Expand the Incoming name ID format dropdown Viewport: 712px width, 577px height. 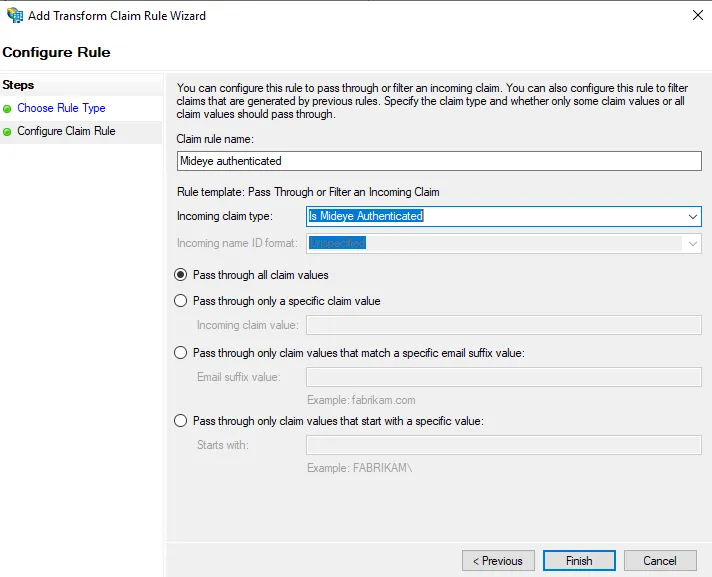[692, 244]
